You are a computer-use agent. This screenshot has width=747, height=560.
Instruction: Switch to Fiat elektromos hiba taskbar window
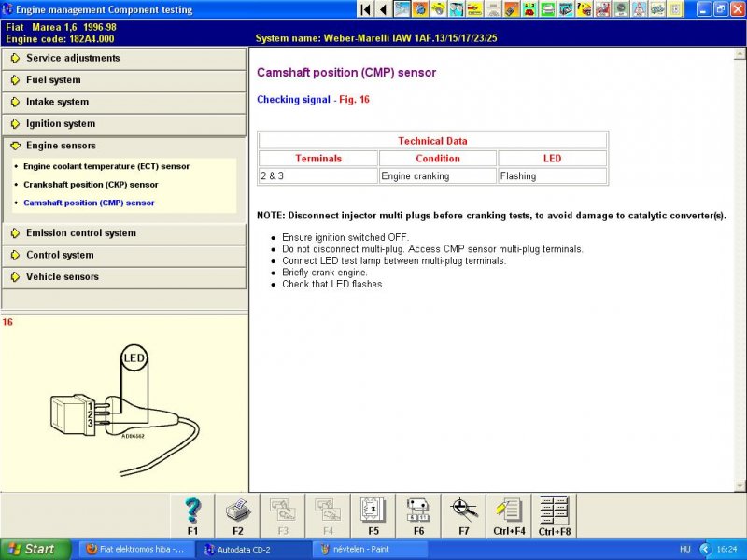click(136, 550)
